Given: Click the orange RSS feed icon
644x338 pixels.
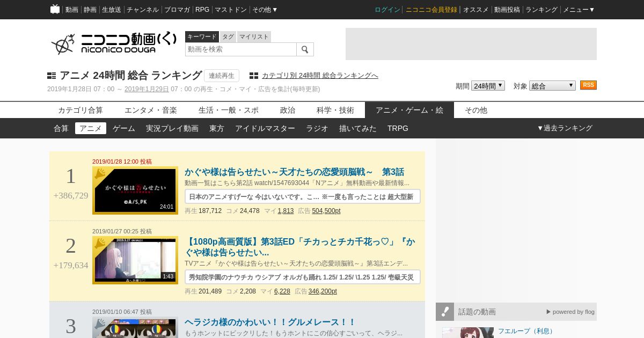Looking at the screenshot, I should click(x=588, y=85).
